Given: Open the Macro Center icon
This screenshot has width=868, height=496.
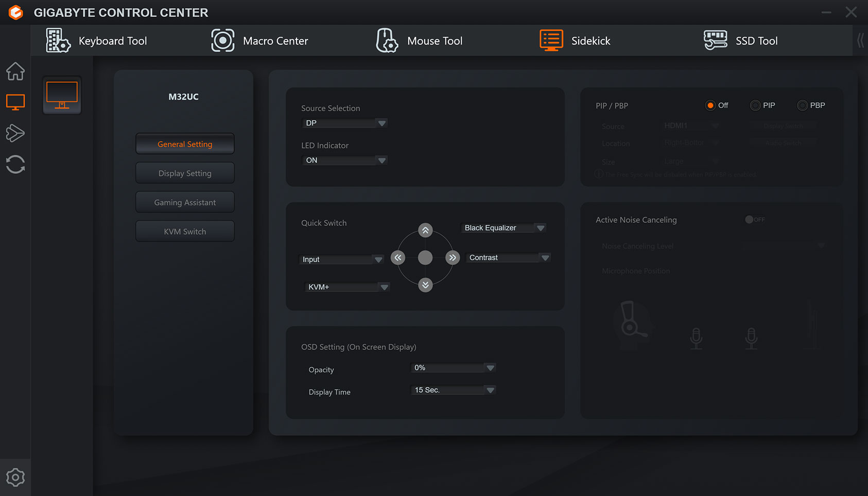Looking at the screenshot, I should (223, 41).
